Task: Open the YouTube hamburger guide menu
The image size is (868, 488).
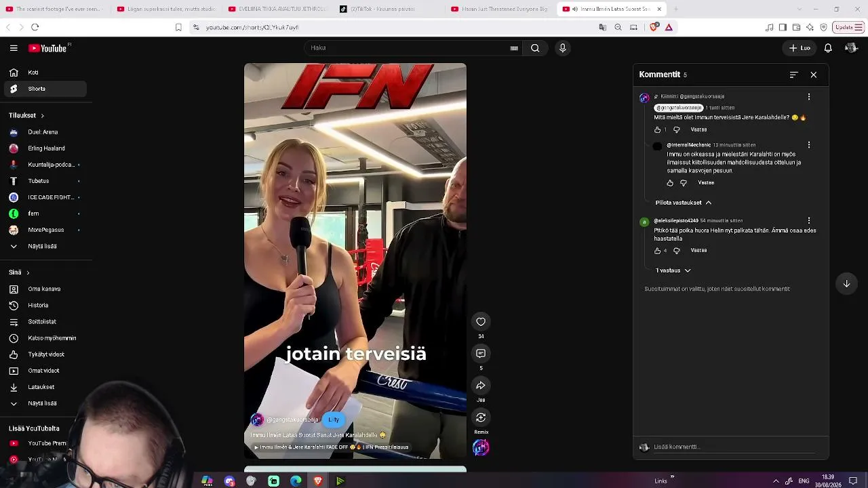Action: (14, 48)
